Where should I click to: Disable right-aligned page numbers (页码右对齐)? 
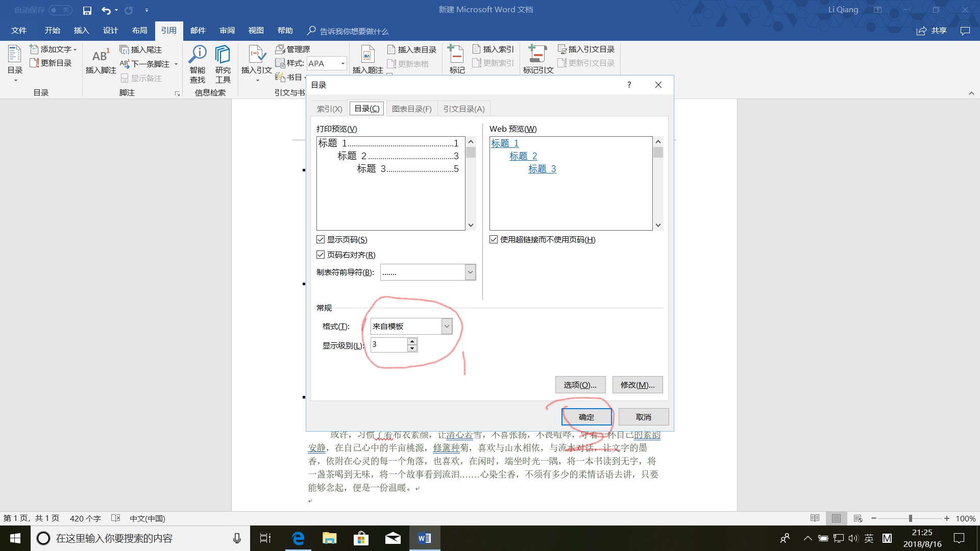pos(321,254)
